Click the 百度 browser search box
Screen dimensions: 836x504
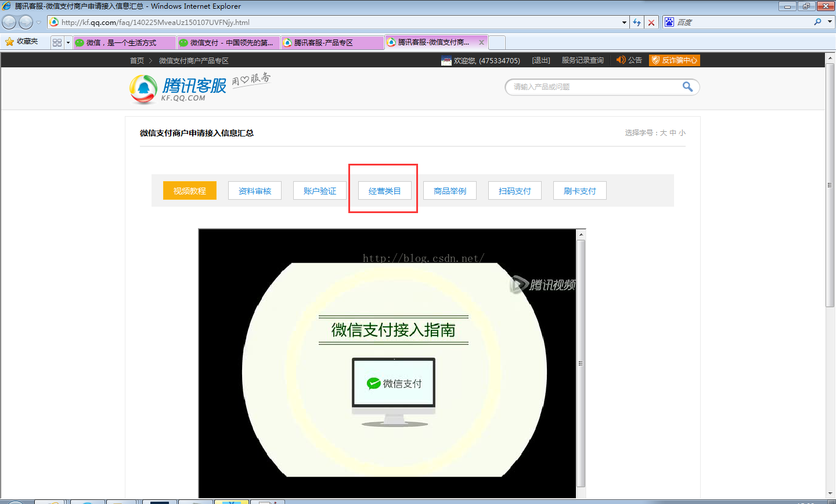[x=743, y=22]
